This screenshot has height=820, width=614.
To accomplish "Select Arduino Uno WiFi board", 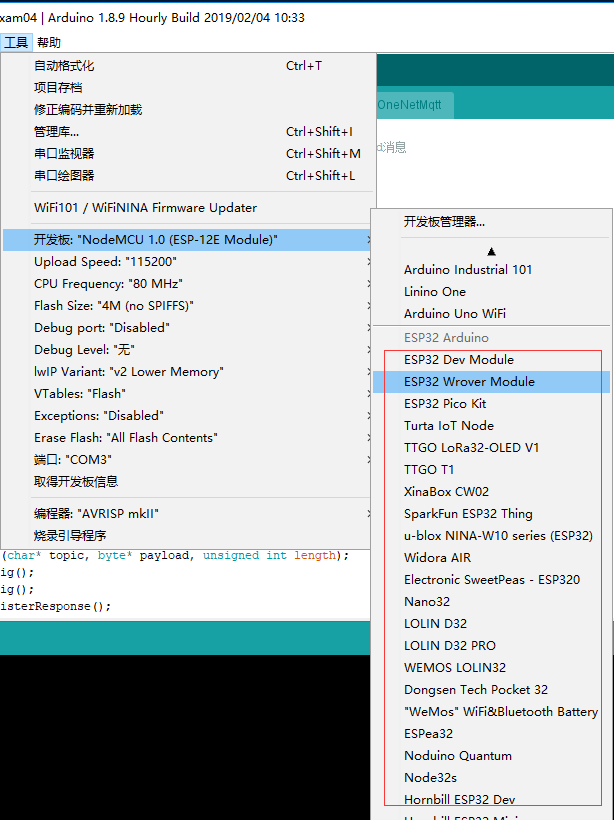I will 491,314.
